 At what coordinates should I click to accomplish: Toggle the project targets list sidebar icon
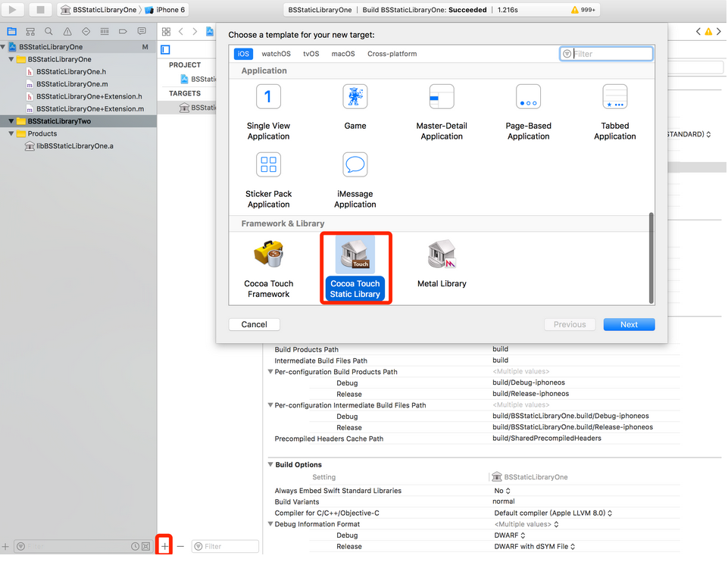166,50
